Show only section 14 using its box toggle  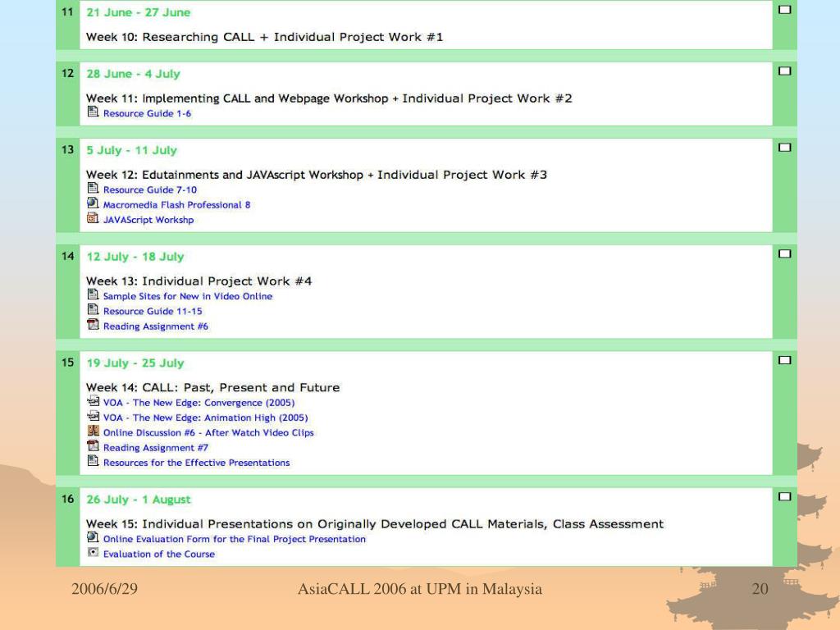pyautogui.click(x=785, y=254)
